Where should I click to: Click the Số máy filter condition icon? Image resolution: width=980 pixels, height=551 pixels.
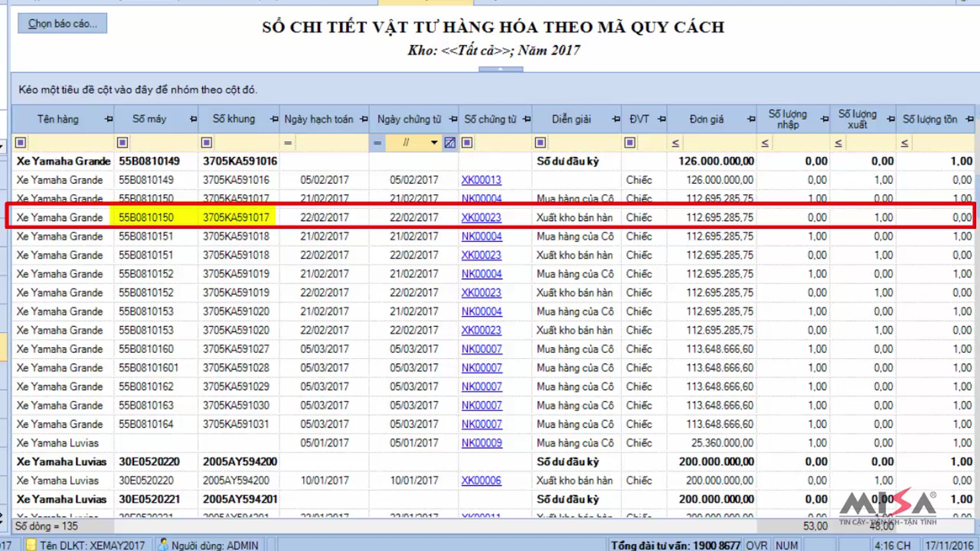122,142
